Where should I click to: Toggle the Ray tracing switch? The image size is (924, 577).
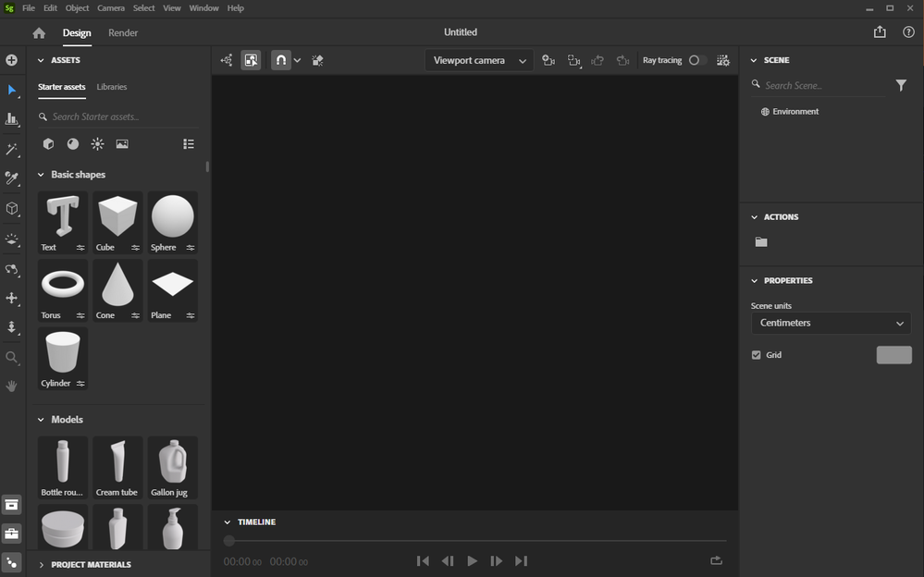pos(698,60)
